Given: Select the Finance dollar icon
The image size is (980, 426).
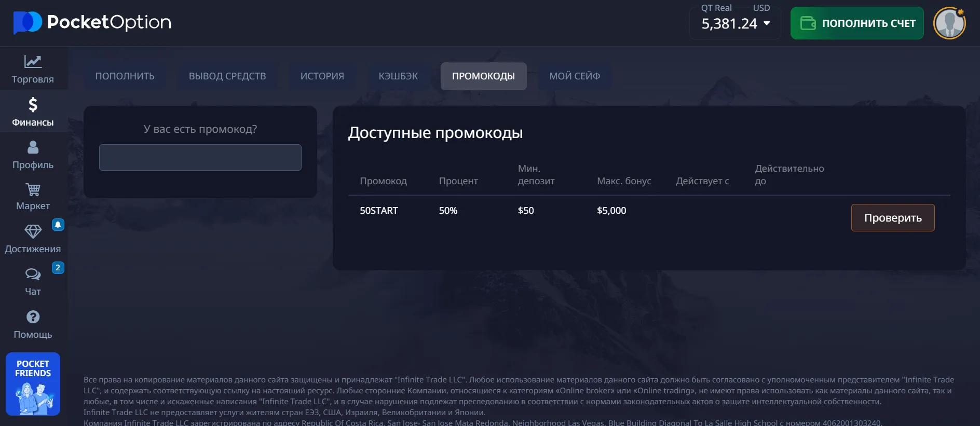Looking at the screenshot, I should tap(33, 105).
